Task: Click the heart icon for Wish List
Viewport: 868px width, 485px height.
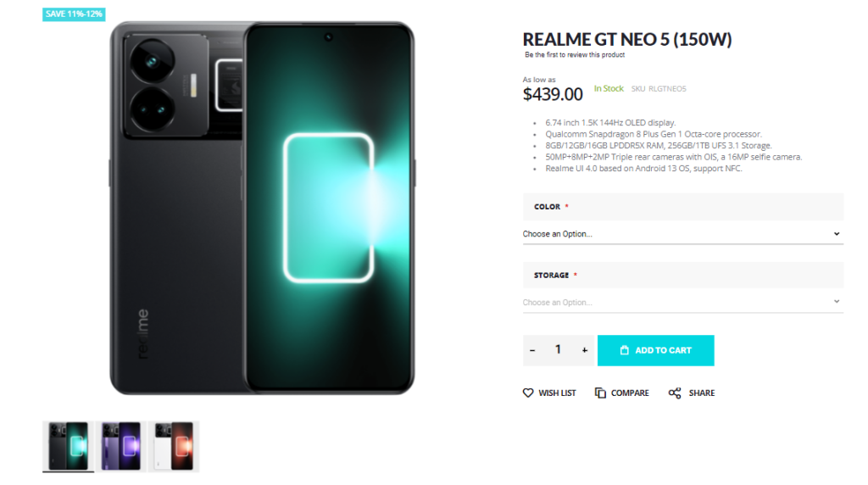Action: coord(528,393)
